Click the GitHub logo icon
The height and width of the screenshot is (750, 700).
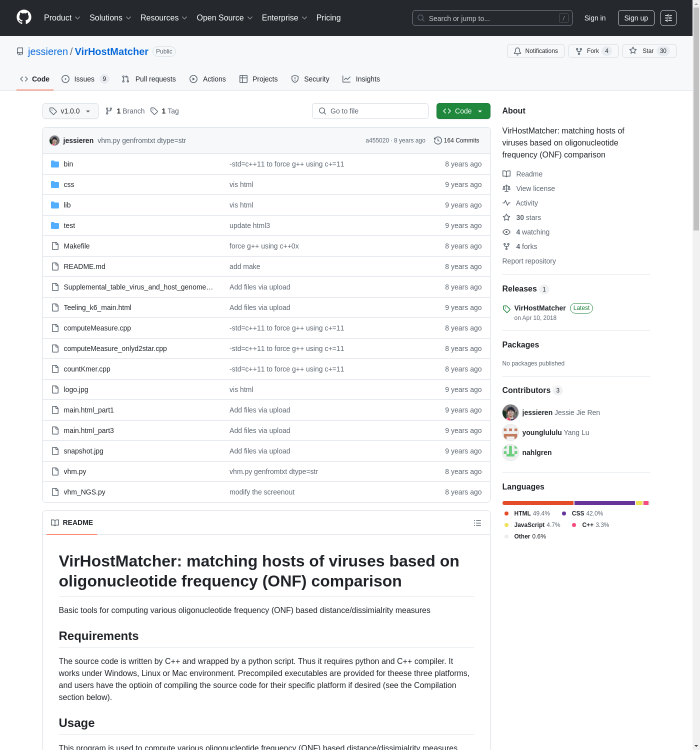(x=24, y=17)
